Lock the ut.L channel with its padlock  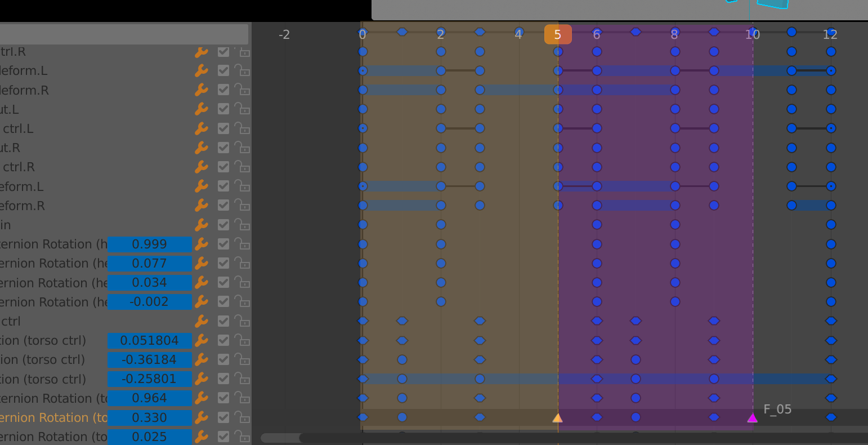(x=242, y=109)
